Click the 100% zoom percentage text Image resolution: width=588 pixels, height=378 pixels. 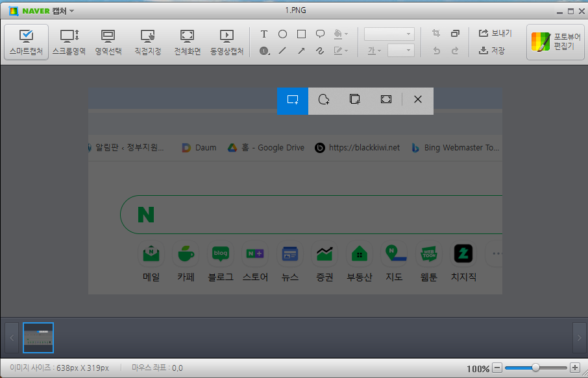point(478,369)
